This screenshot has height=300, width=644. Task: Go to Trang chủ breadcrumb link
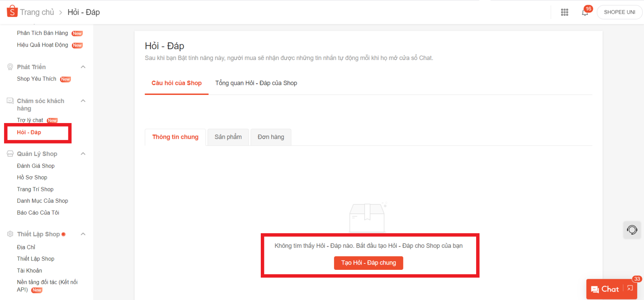[37, 12]
